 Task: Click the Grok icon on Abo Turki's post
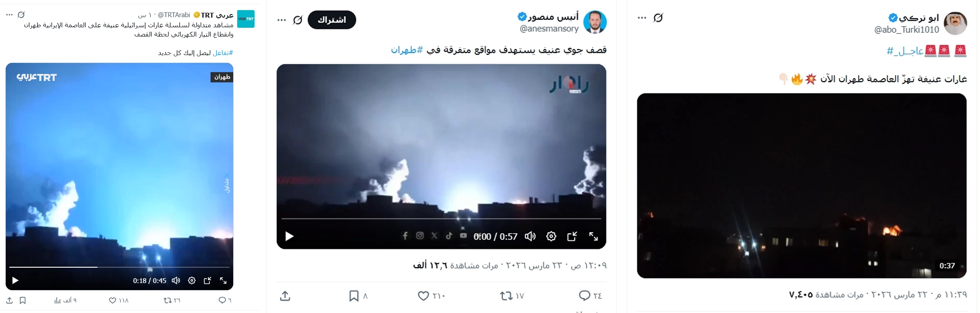[658, 18]
